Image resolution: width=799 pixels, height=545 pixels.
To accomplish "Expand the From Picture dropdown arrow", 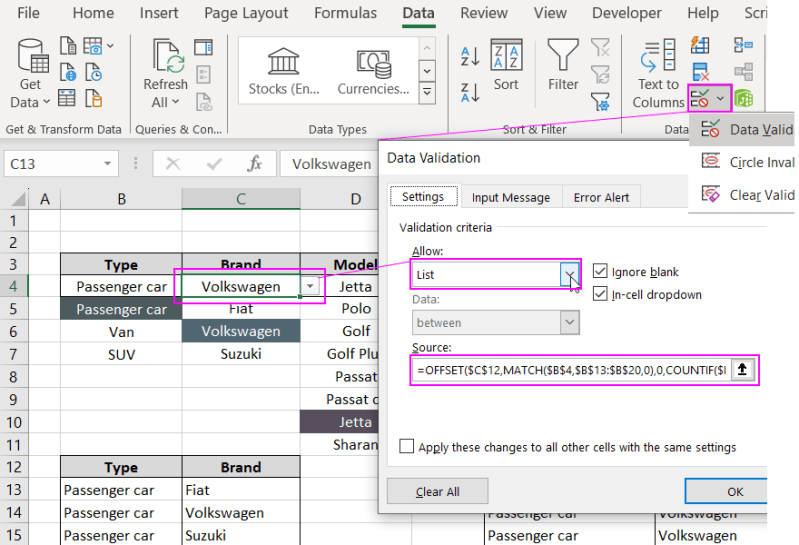I will coord(111,46).
